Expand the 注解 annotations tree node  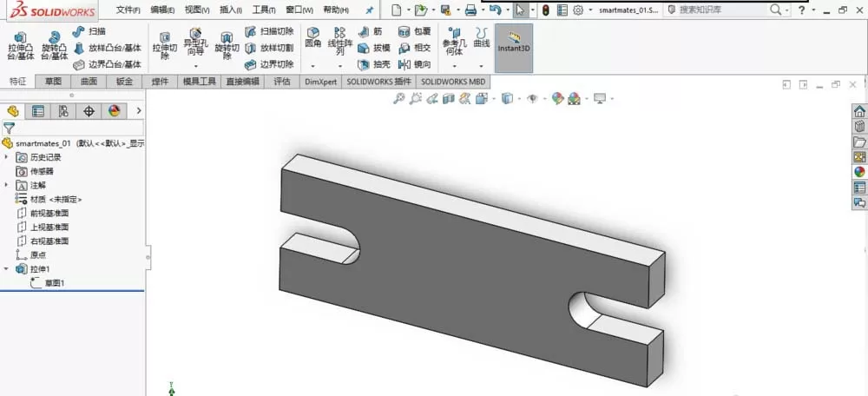tap(7, 185)
